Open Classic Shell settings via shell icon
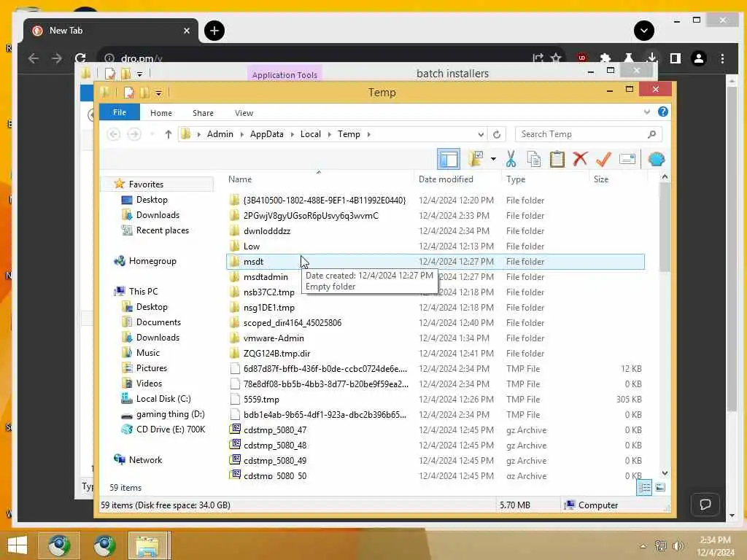 tap(656, 159)
